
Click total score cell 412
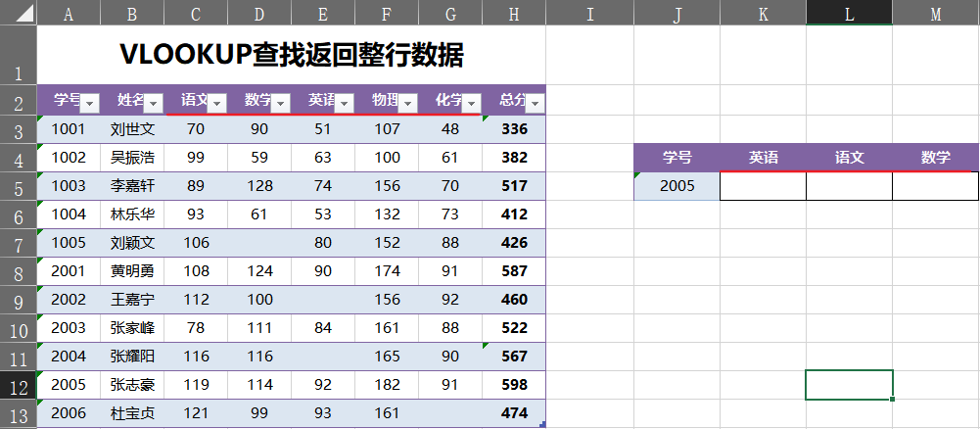(x=514, y=214)
